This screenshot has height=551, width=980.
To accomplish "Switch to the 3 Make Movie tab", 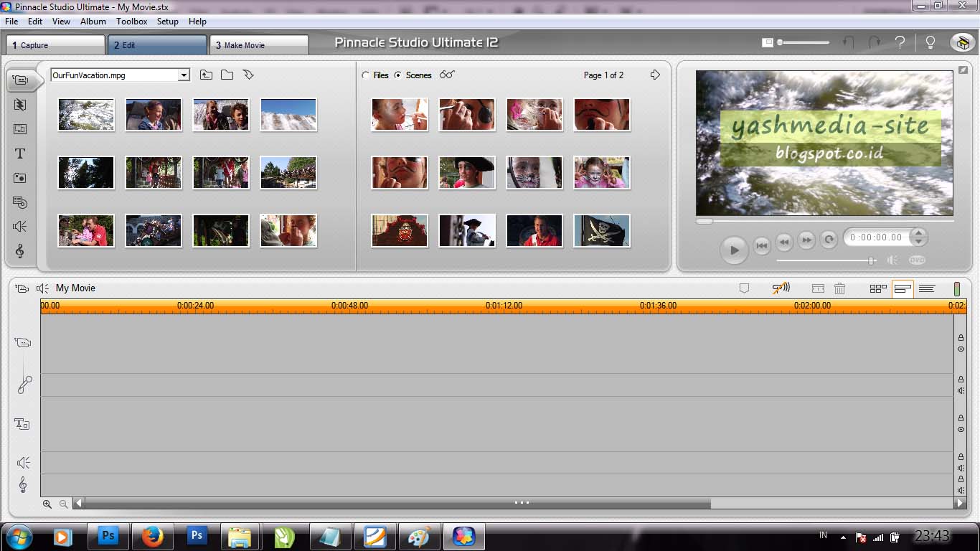I will tap(259, 45).
